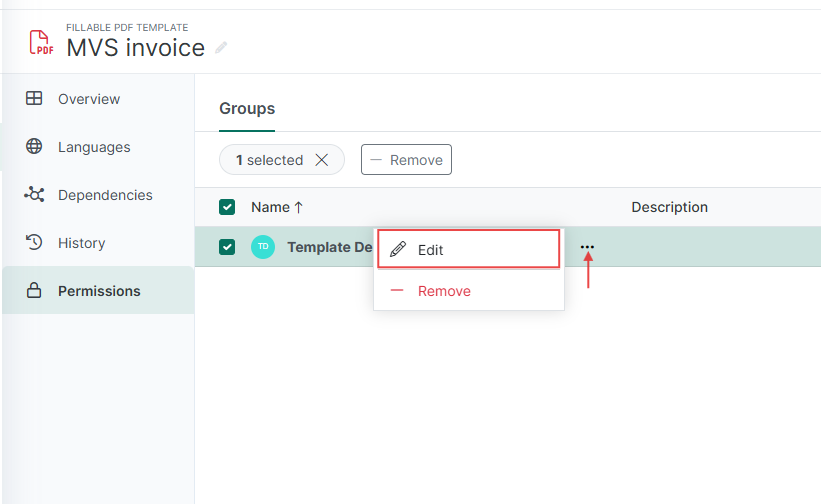Open the three-dot row actions menu
This screenshot has width=821, height=504.
pos(587,248)
